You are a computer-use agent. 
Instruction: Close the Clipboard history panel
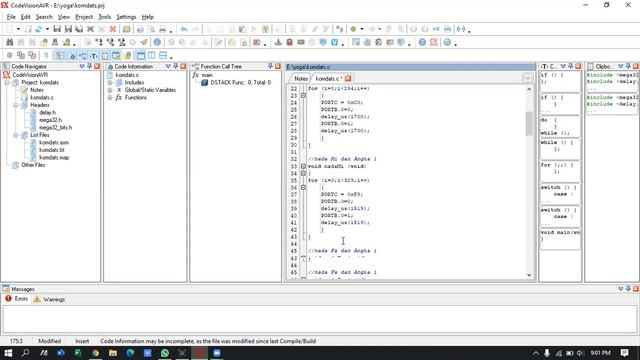[x=636, y=66]
